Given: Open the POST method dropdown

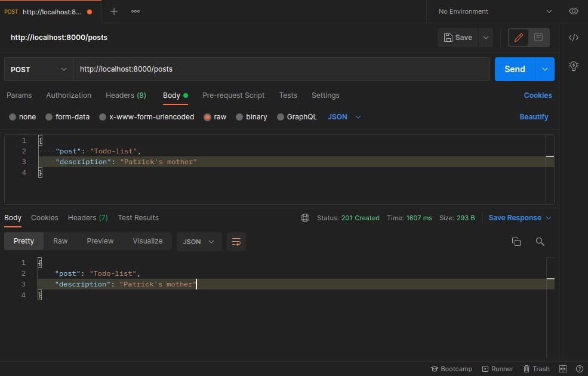Looking at the screenshot, I should 39,69.
